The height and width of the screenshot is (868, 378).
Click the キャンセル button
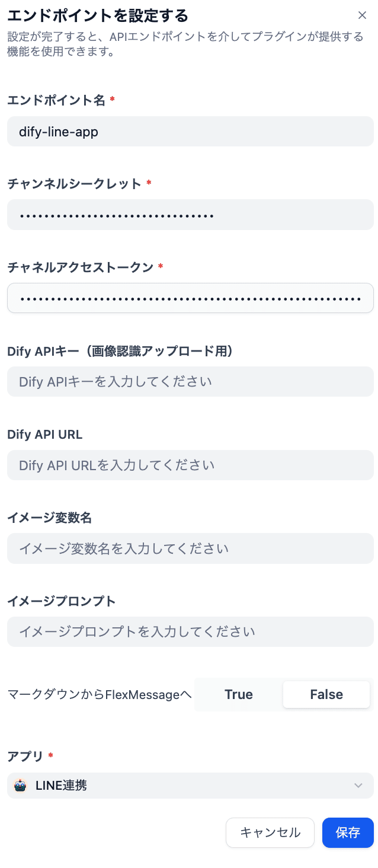[x=270, y=832]
